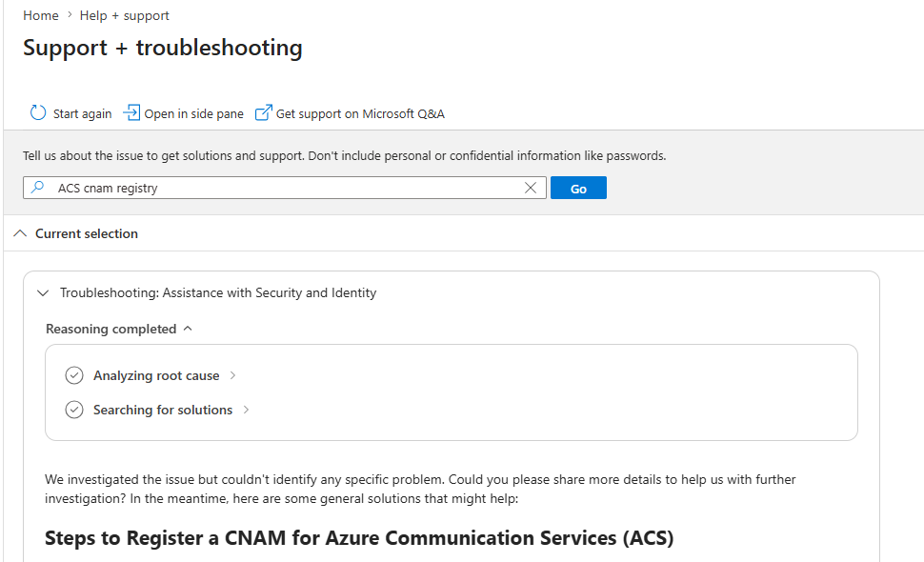Click the search magnifier icon in issue box
This screenshot has height=562, width=924.
pyautogui.click(x=38, y=188)
